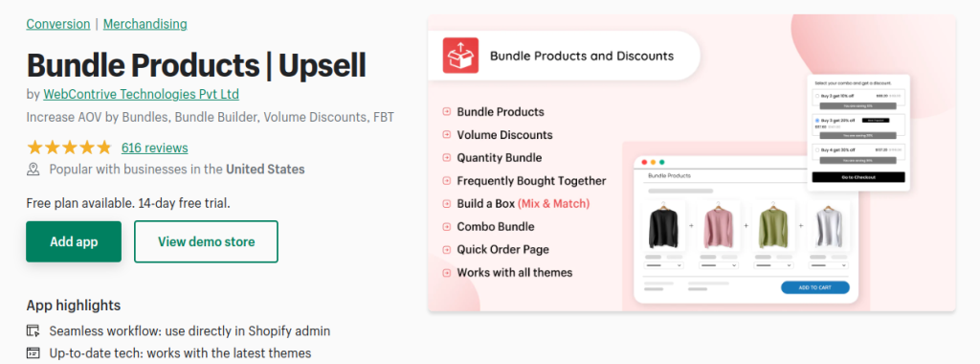Image resolution: width=980 pixels, height=364 pixels.
Task: Click the Up-to-date tech highlight icon
Action: pyautogui.click(x=33, y=353)
